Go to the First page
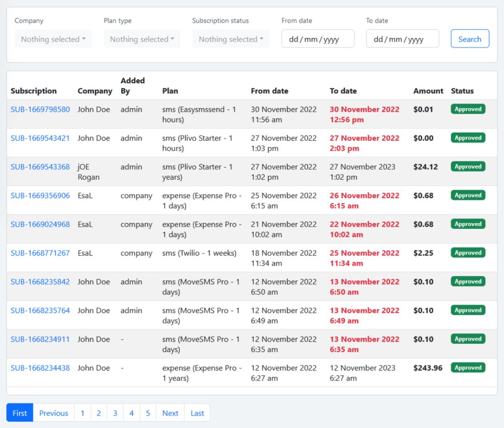 tap(19, 413)
